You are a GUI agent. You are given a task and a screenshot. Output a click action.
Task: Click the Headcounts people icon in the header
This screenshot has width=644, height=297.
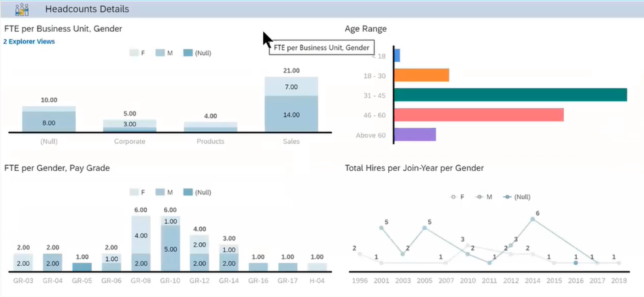click(21, 9)
